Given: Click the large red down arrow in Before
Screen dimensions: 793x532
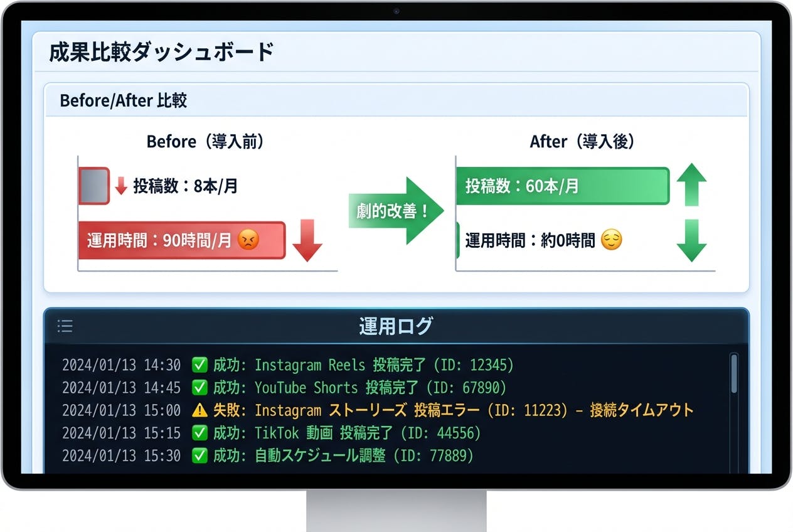Looking at the screenshot, I should (x=307, y=240).
